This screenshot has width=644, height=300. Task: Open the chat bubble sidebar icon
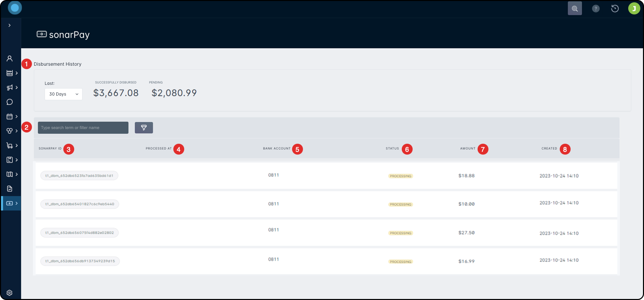pyautogui.click(x=10, y=102)
